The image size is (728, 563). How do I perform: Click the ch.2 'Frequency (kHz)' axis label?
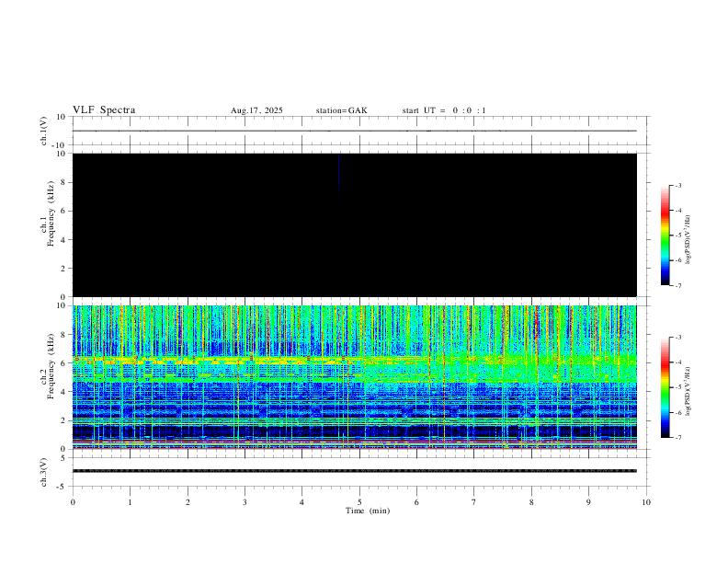click(51, 366)
